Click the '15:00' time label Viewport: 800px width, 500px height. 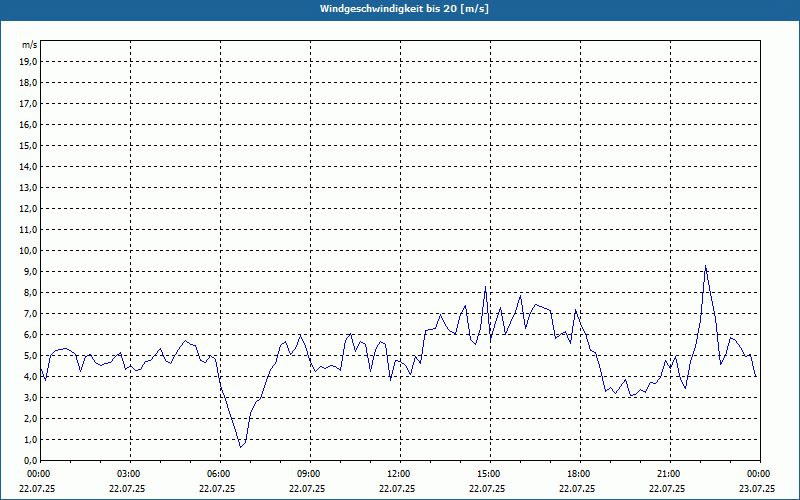coord(490,474)
